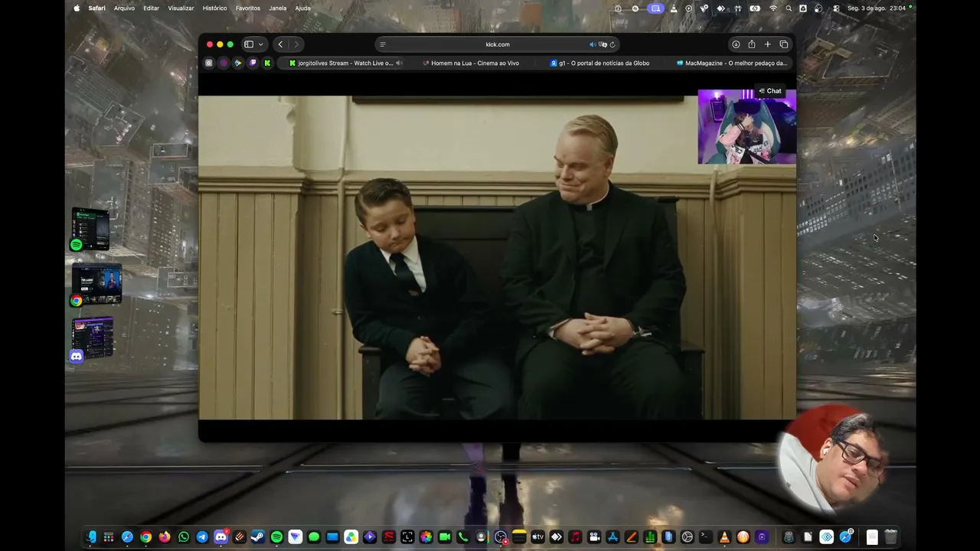Select the Chrome window in Stage Manager
The image size is (980, 551).
click(96, 285)
